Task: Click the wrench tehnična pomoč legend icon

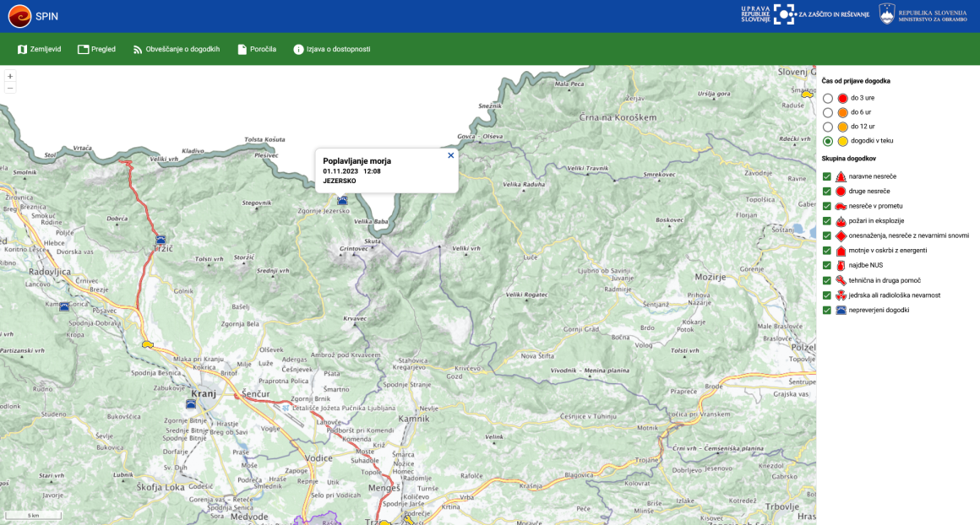Action: coord(841,281)
